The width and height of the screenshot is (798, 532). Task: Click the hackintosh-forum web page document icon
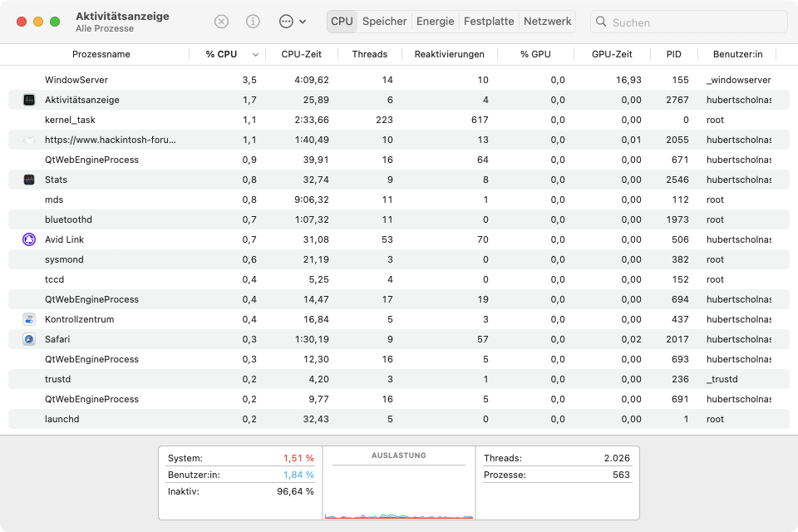pyautogui.click(x=29, y=140)
